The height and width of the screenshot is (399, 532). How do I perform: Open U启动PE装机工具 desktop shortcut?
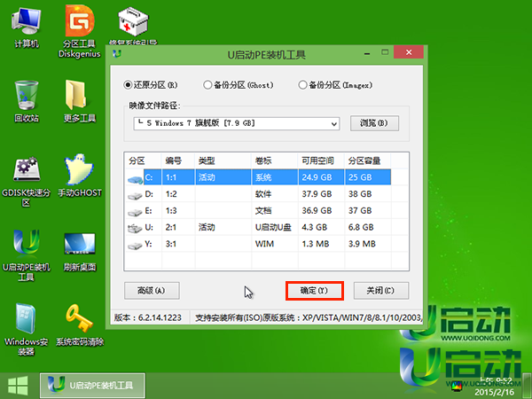click(x=26, y=255)
